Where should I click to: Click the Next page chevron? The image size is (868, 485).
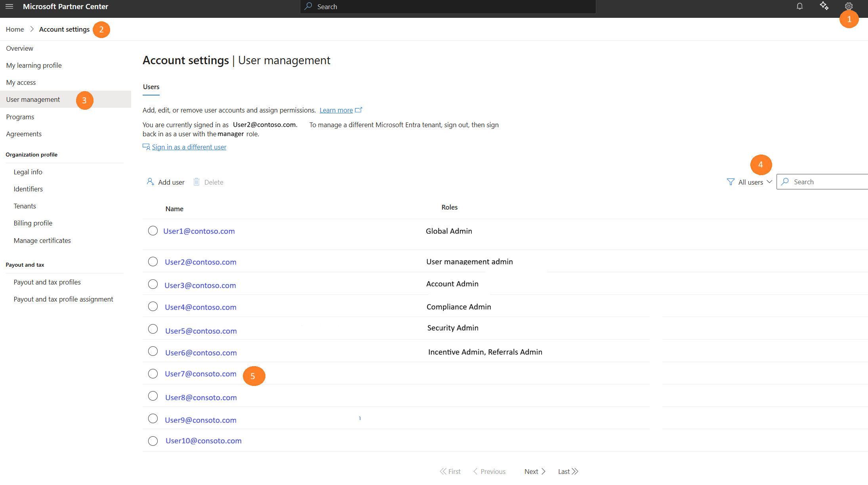click(x=534, y=471)
